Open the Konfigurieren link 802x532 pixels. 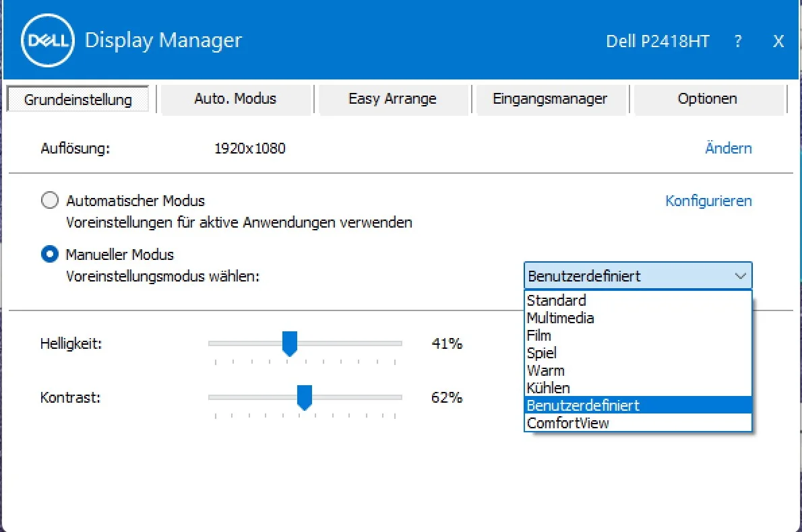click(x=708, y=201)
